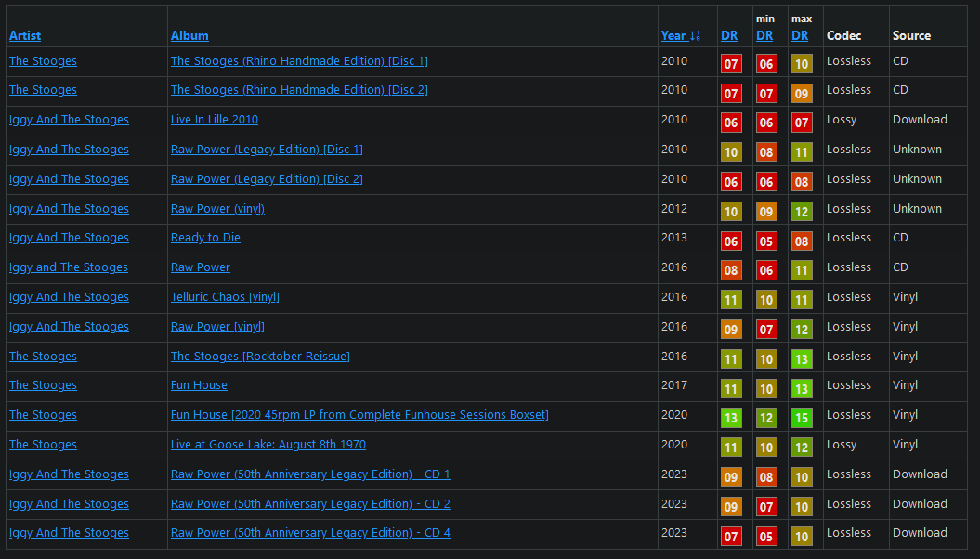Sort table by Album column header
The height and width of the screenshot is (559, 980).
(189, 35)
